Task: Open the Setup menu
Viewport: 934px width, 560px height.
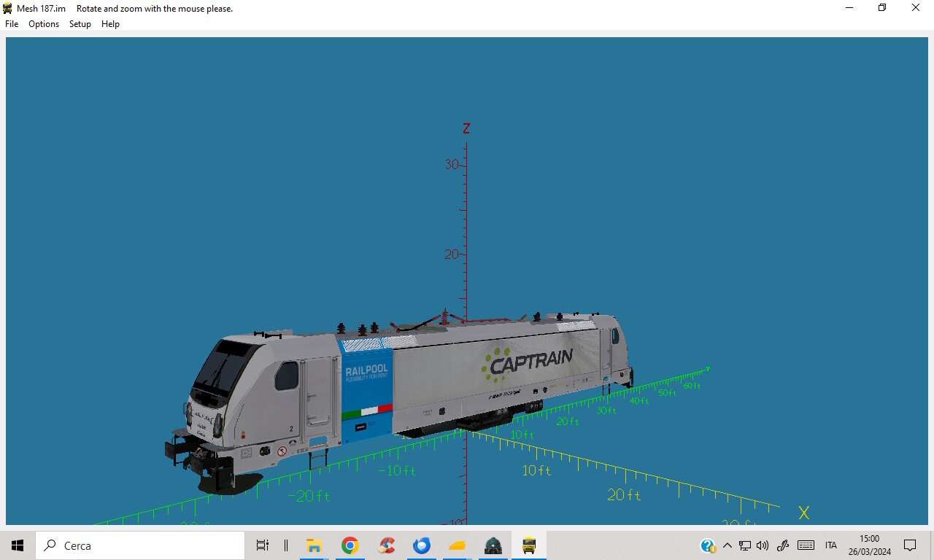Action: 80,24
